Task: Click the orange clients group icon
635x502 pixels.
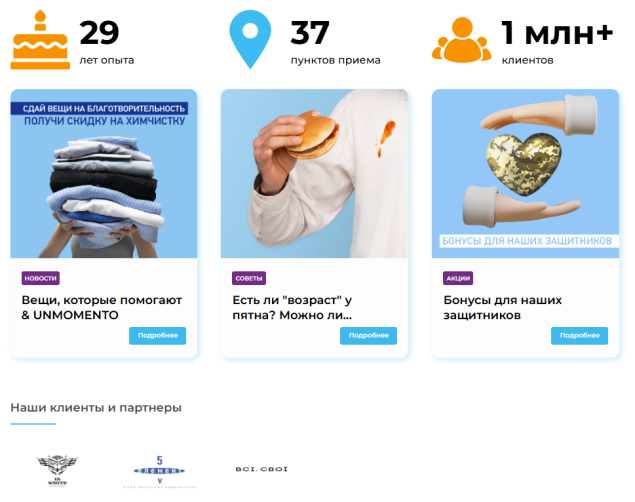Action: 461,40
